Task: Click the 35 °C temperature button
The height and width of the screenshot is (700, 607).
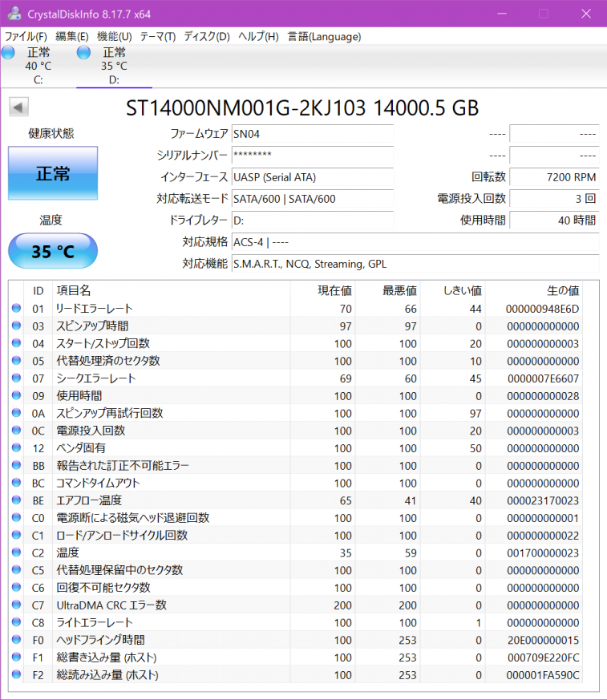Action: (53, 252)
